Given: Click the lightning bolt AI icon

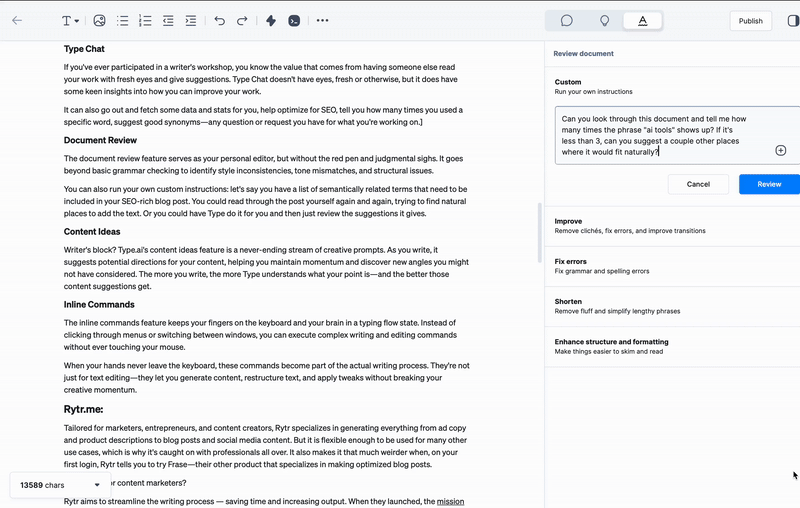Looking at the screenshot, I should coord(271,20).
